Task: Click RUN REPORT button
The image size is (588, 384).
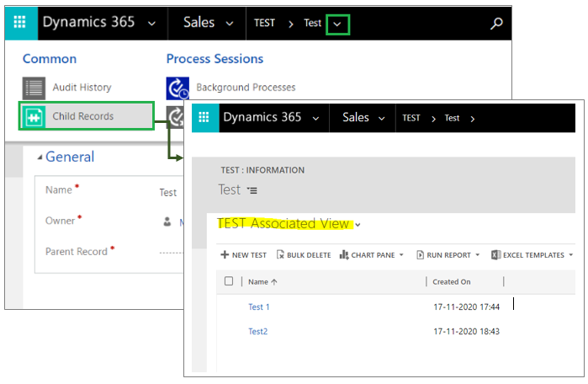Action: pyautogui.click(x=448, y=255)
